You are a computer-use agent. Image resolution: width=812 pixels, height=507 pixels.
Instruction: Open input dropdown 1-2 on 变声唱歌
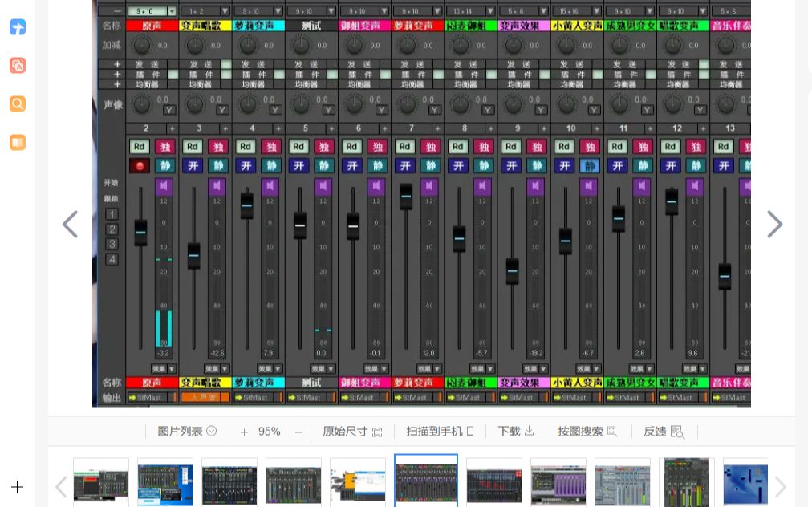click(225, 11)
